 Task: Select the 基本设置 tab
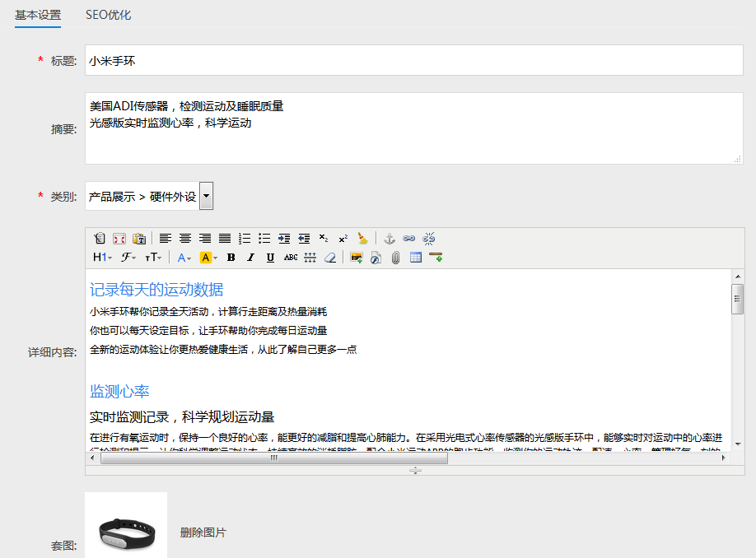[38, 15]
